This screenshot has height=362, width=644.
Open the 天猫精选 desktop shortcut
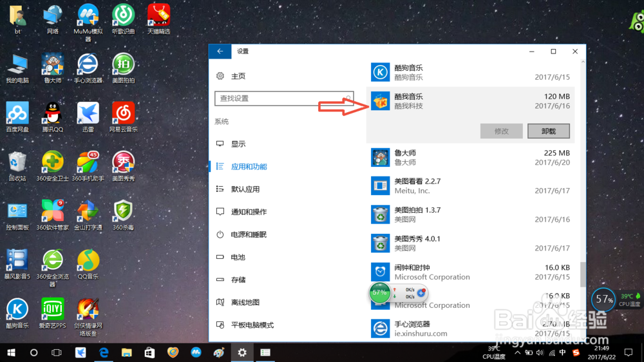158,19
